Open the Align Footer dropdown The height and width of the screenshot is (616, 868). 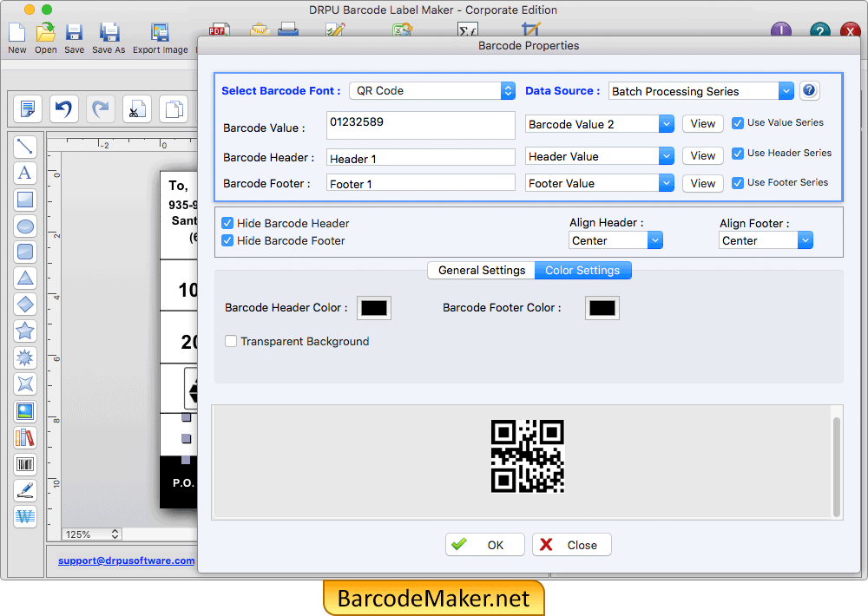[766, 240]
